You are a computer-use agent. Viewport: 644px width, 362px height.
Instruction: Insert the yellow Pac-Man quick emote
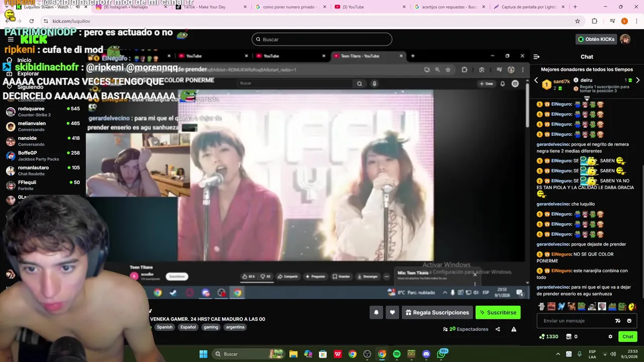click(632, 307)
